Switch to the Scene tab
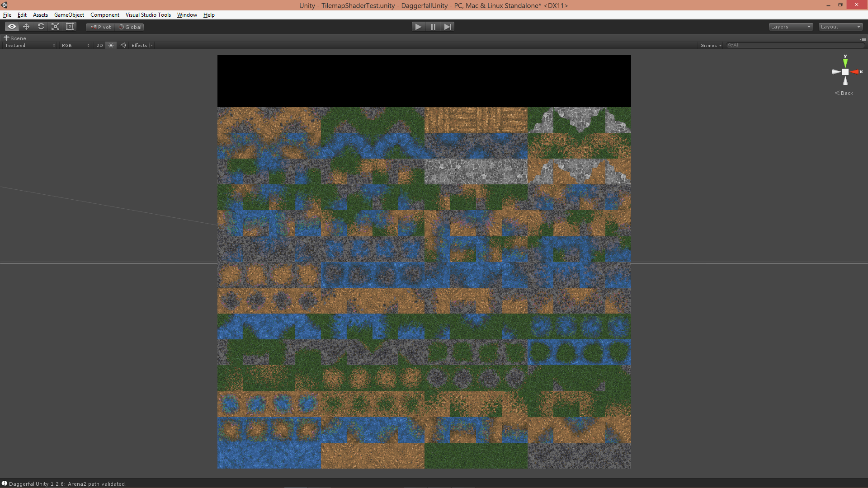Viewport: 868px width, 488px height. pyautogui.click(x=15, y=38)
